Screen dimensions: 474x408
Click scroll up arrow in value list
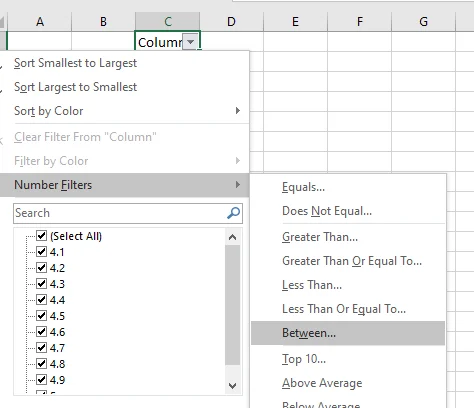point(233,237)
